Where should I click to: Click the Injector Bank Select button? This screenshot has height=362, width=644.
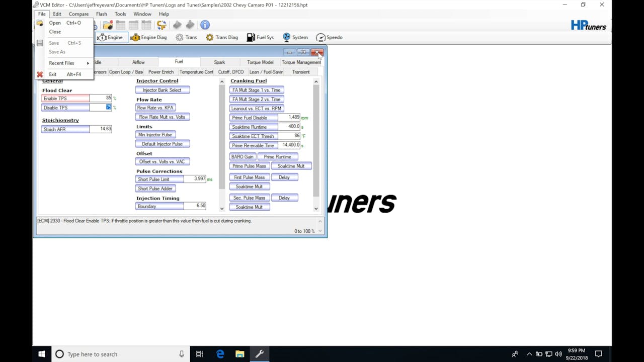click(162, 89)
